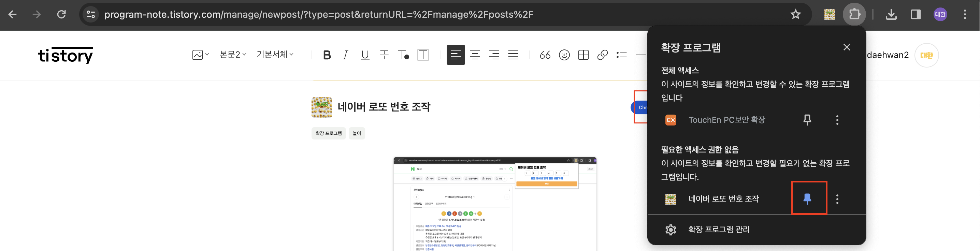Align text center
The image size is (980, 251).
[x=475, y=55]
